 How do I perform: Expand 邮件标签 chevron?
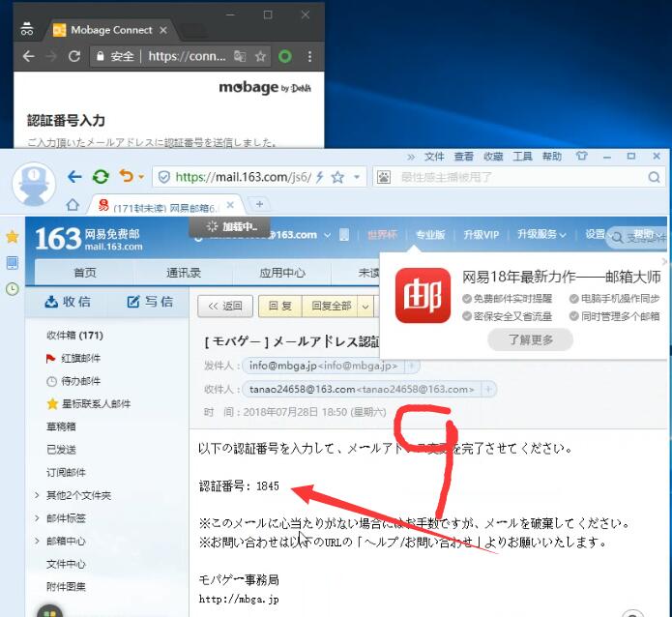click(x=38, y=518)
